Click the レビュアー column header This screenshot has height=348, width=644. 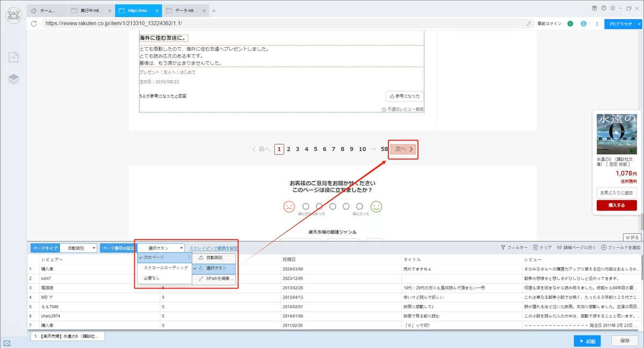[x=99, y=259]
